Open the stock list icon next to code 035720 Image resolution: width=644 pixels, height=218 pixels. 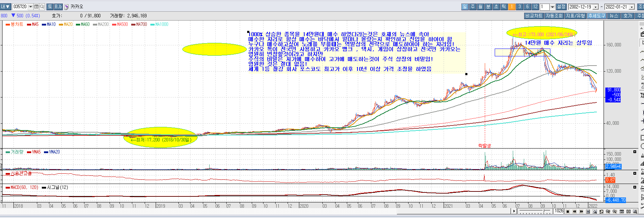(x=36, y=7)
